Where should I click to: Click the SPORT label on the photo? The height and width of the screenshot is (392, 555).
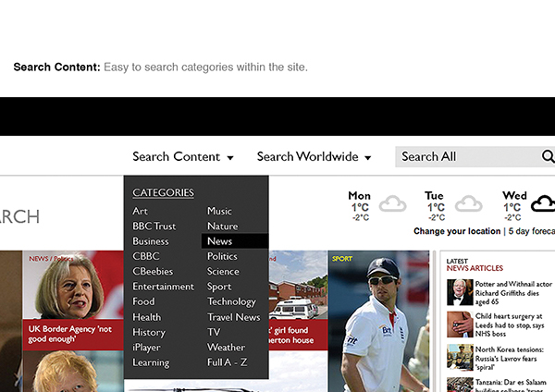tap(342, 259)
